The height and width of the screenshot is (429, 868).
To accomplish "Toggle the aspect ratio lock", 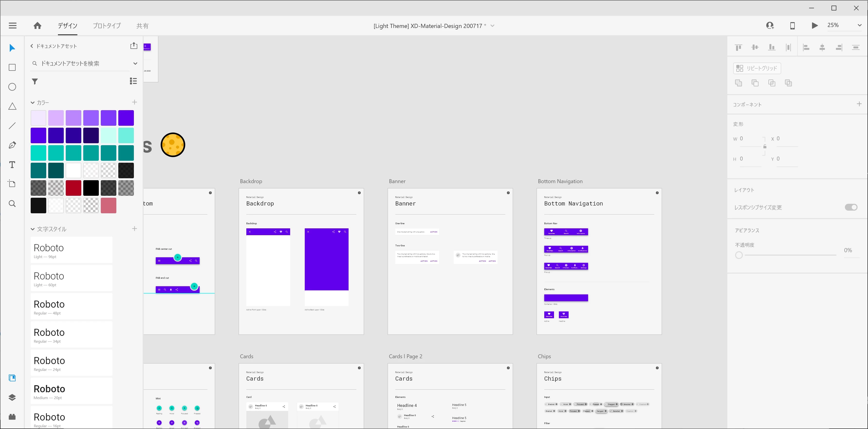I will click(765, 146).
